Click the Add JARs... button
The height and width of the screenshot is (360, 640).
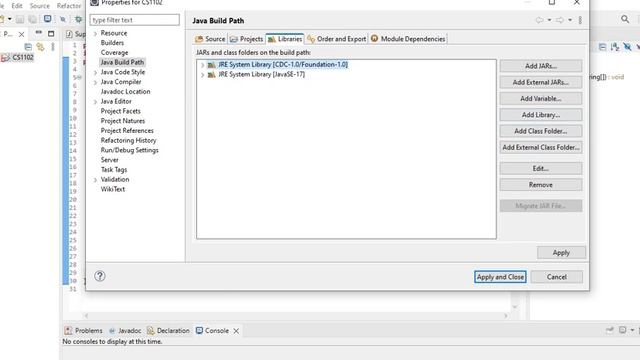[541, 66]
